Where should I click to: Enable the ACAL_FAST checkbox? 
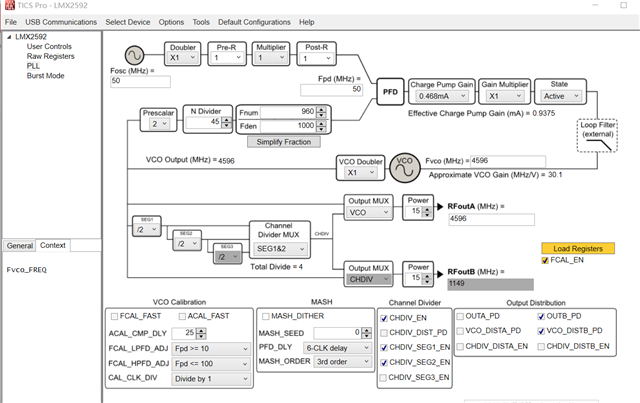pyautogui.click(x=182, y=316)
